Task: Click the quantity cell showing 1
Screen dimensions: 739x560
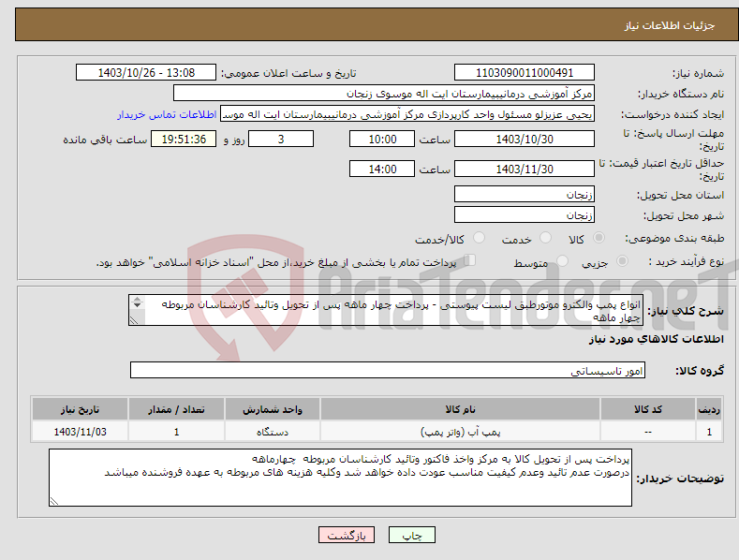Action: 176,432
